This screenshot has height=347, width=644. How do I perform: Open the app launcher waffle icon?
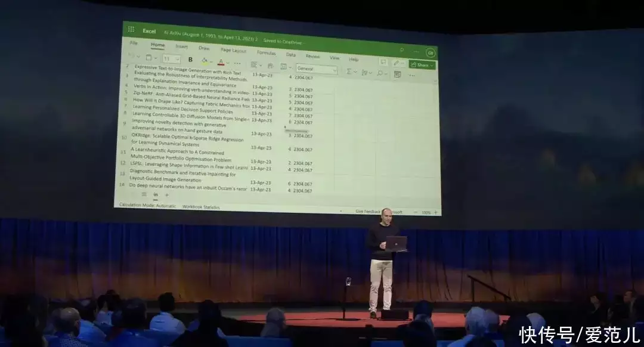coord(131,30)
